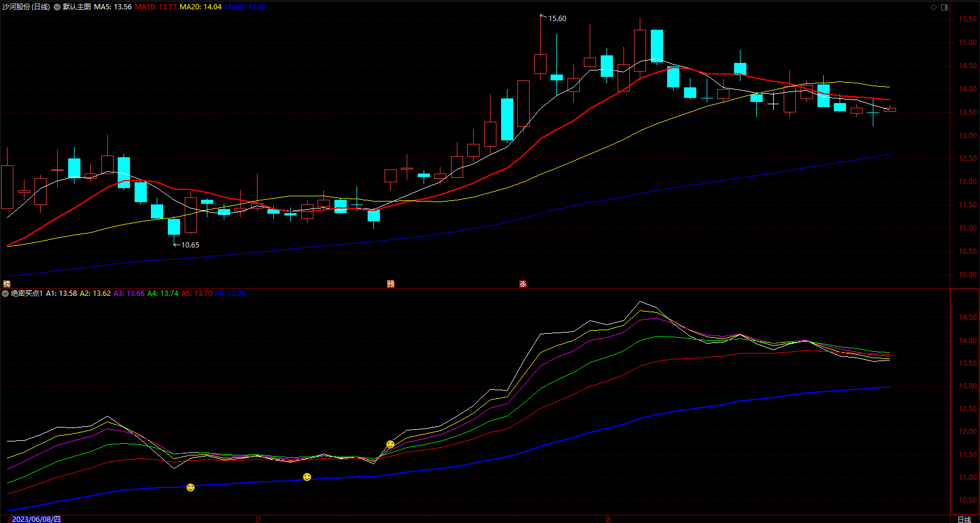Select the A2: 13.62 indicator value
980x523 pixels.
[x=95, y=294]
